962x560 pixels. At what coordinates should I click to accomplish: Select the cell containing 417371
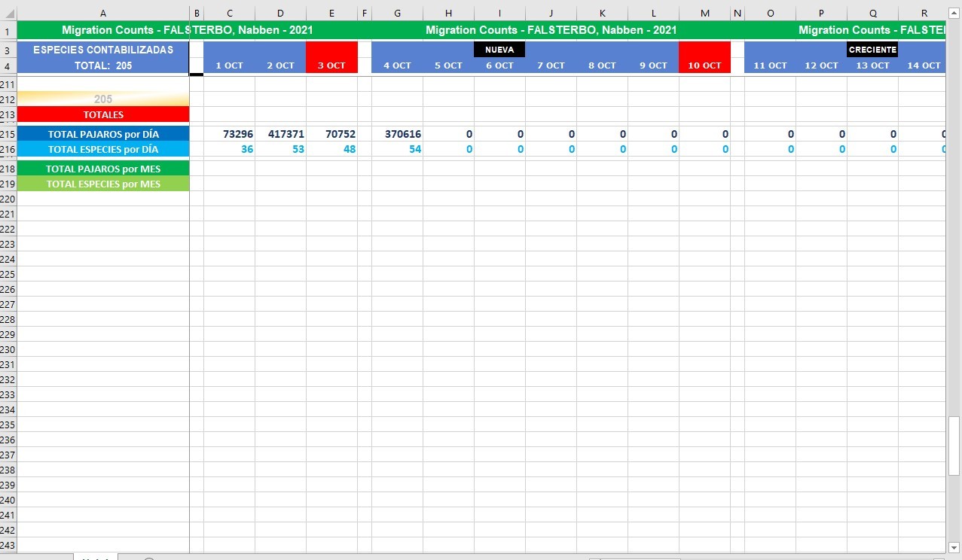click(280, 134)
